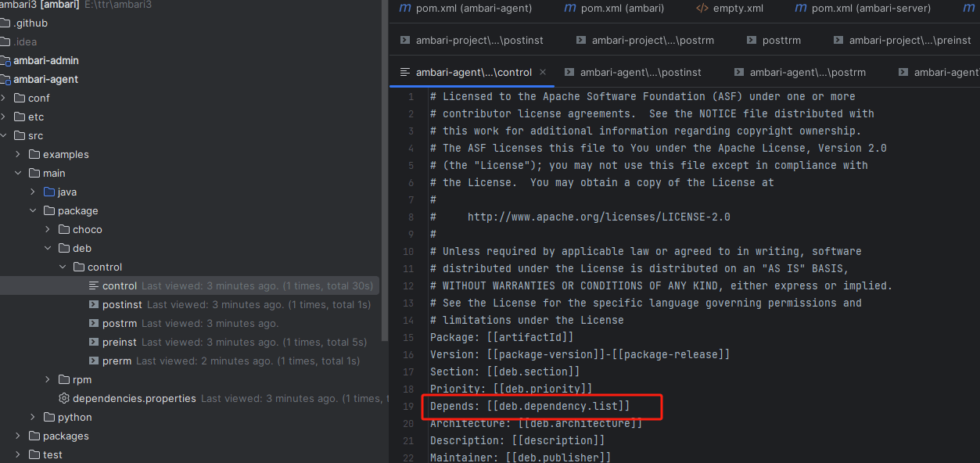Collapse the main folder chevron

pyautogui.click(x=18, y=173)
